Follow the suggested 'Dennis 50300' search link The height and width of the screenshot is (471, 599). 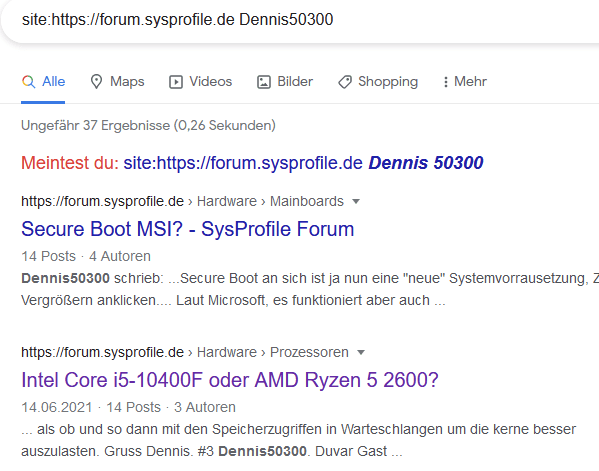(x=303, y=163)
